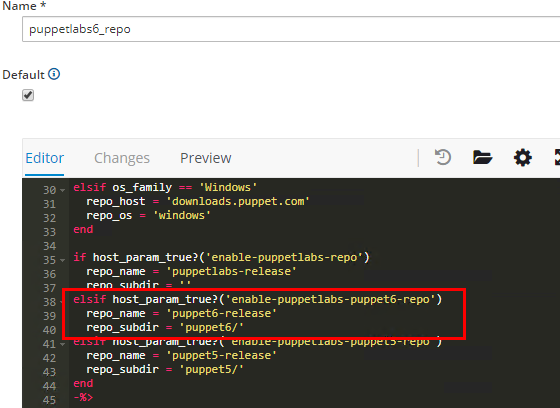Collapse code fold at line 41
Viewport: 560px width, 408px height.
tap(63, 344)
